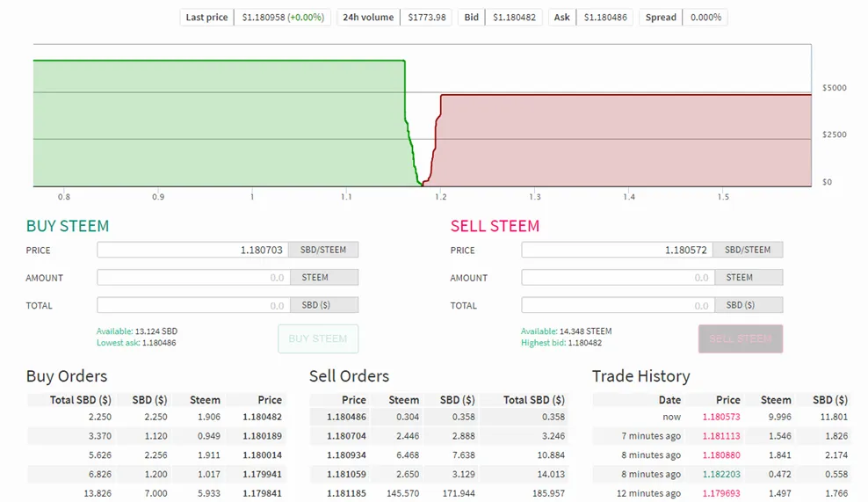The image size is (868, 502).
Task: Select sell order at price 1.181185
Action: coord(439,493)
